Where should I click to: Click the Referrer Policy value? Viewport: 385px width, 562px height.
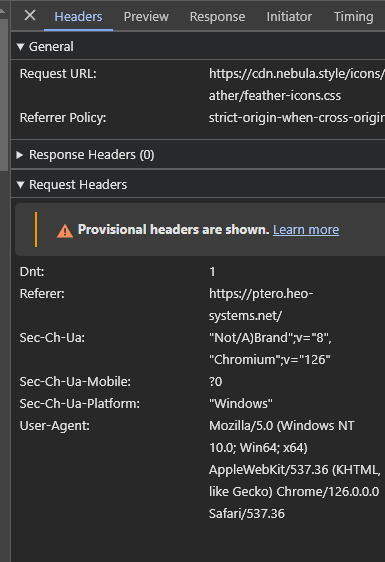[x=297, y=118]
